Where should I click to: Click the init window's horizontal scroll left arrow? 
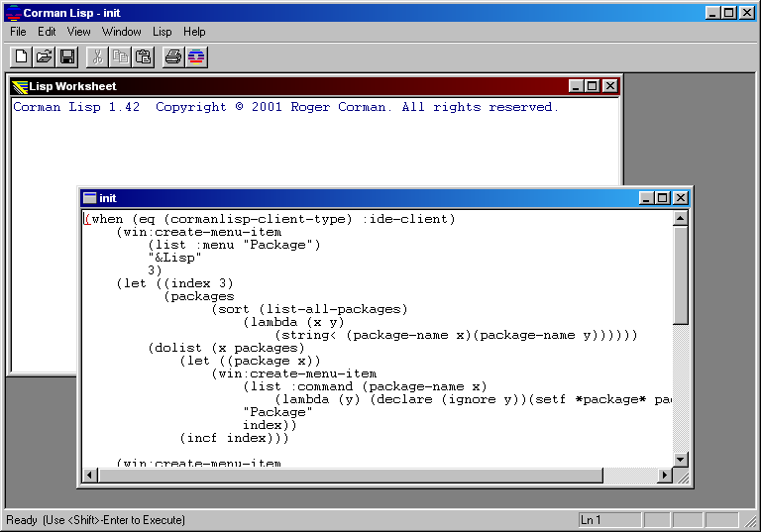pos(90,476)
